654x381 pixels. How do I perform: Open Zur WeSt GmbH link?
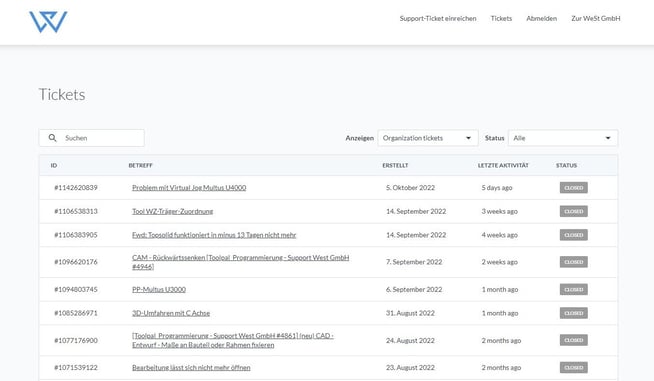[x=596, y=18]
